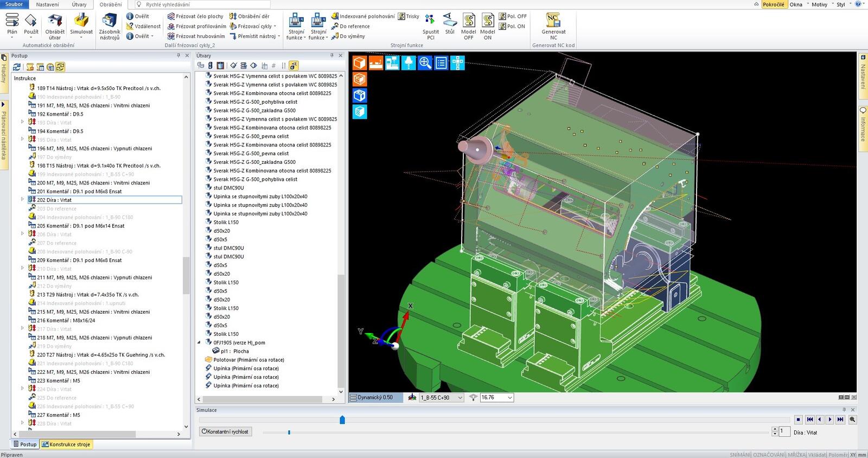Click the Do reference button
868x458 pixels.
pos(350,26)
